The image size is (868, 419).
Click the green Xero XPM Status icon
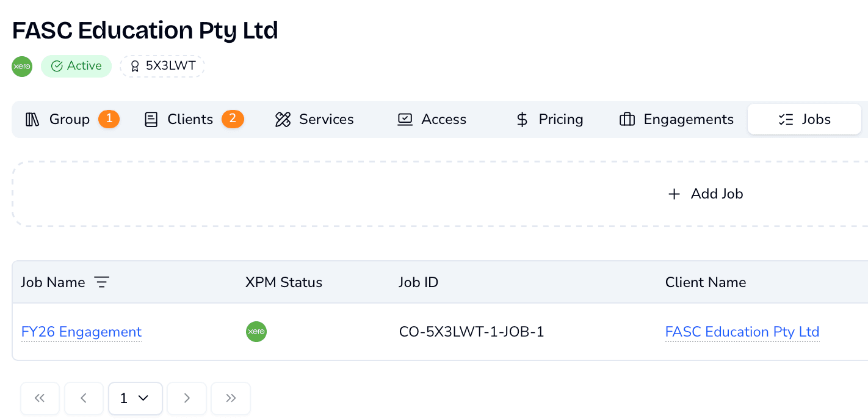256,332
